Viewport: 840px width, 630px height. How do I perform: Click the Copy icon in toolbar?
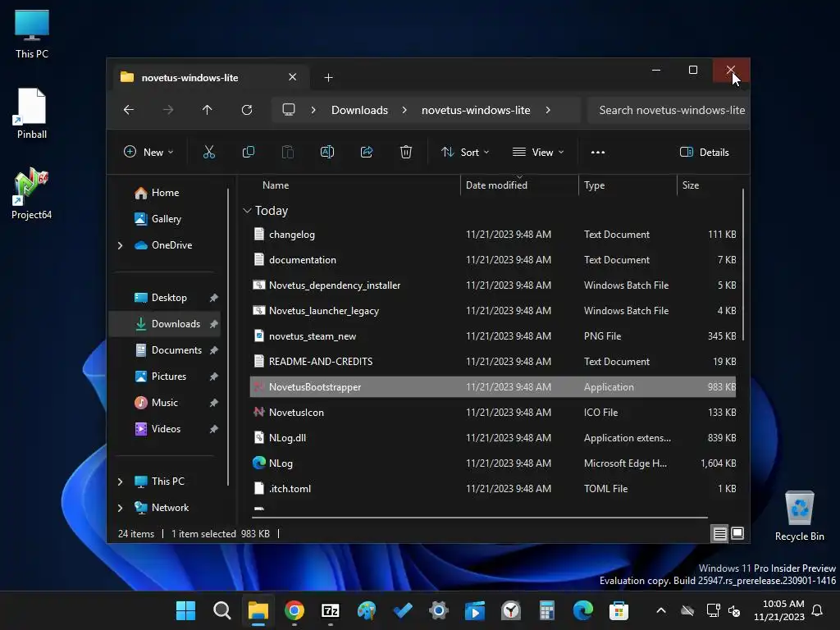pyautogui.click(x=249, y=152)
